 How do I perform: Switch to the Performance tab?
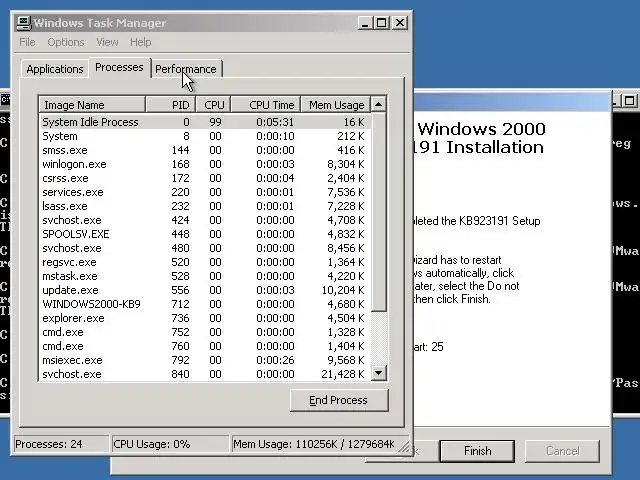186,69
